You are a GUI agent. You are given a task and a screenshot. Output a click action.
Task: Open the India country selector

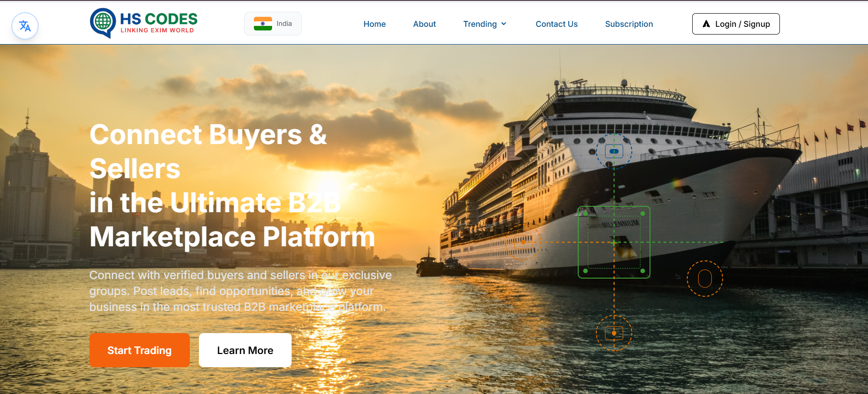273,24
